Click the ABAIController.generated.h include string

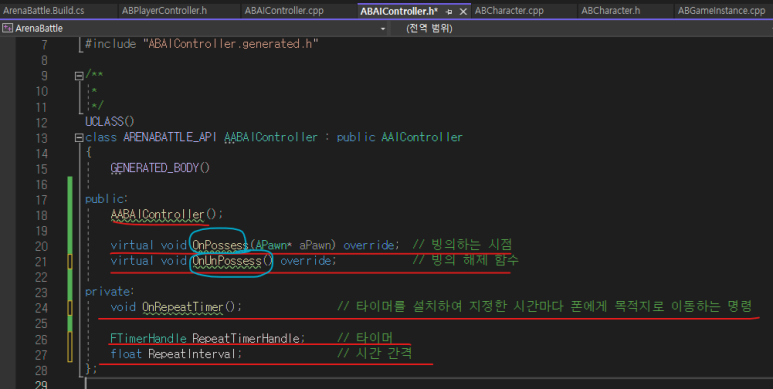(x=231, y=44)
